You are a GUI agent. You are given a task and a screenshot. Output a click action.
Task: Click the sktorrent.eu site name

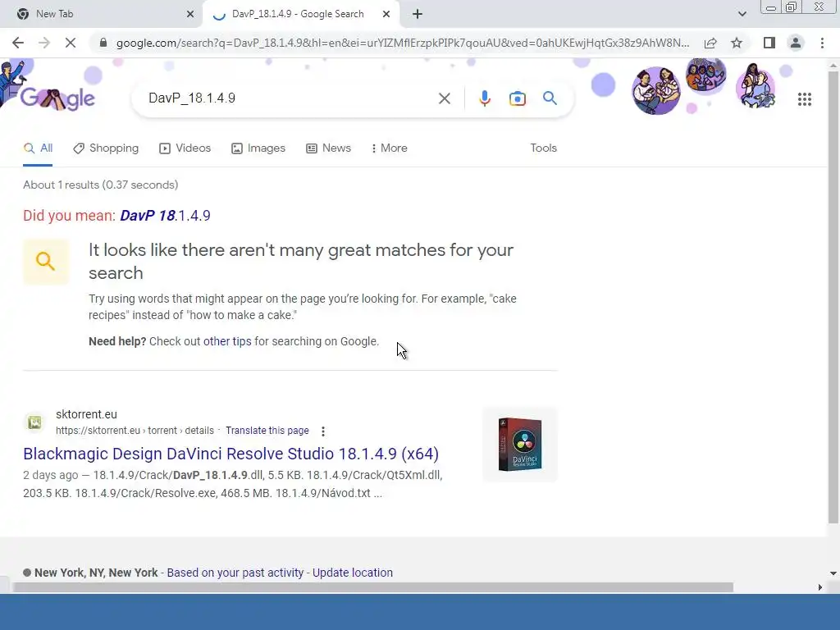(86, 414)
